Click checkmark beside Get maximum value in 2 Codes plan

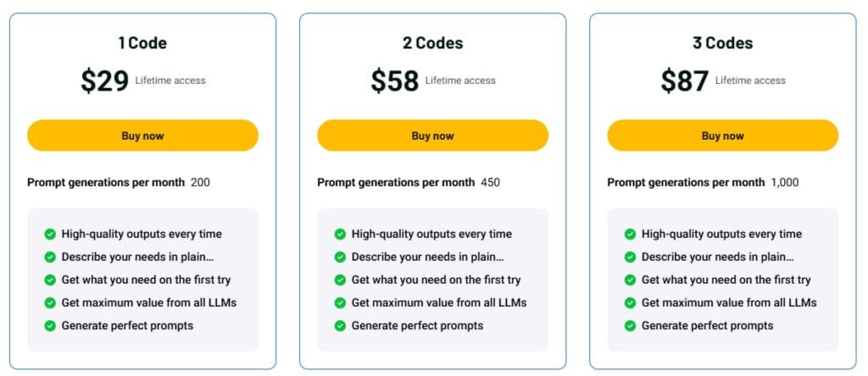click(x=341, y=303)
